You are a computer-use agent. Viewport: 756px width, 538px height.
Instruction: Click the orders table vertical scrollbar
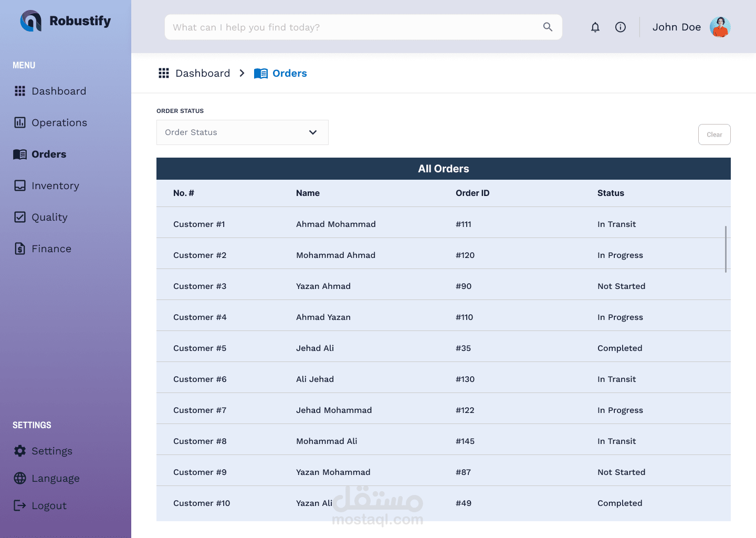(726, 249)
